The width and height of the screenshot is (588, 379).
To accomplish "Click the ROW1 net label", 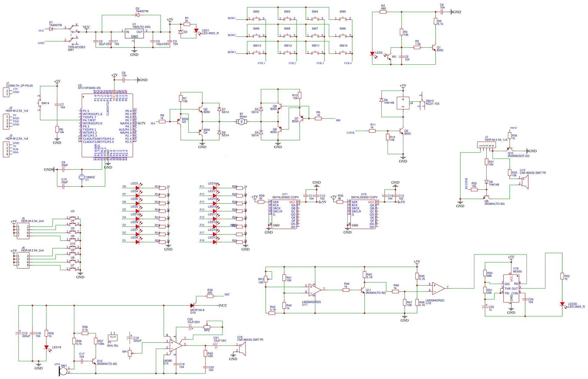I will pos(232,18).
